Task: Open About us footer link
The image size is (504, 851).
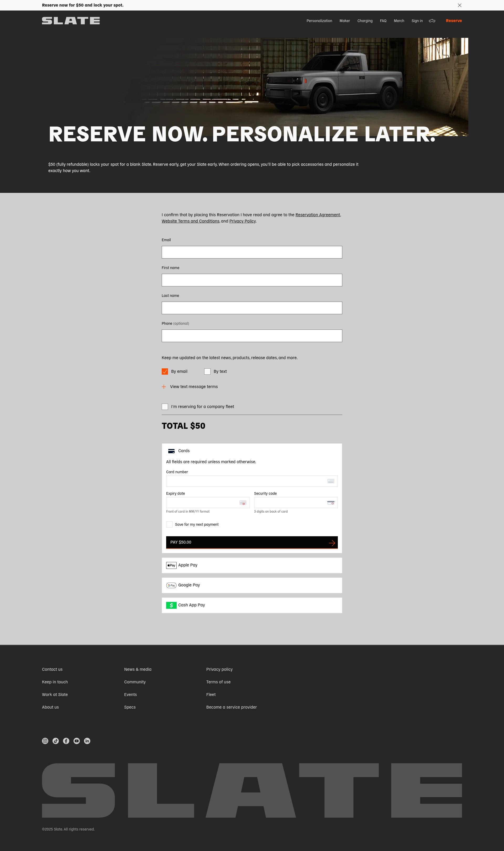Action: click(x=50, y=707)
